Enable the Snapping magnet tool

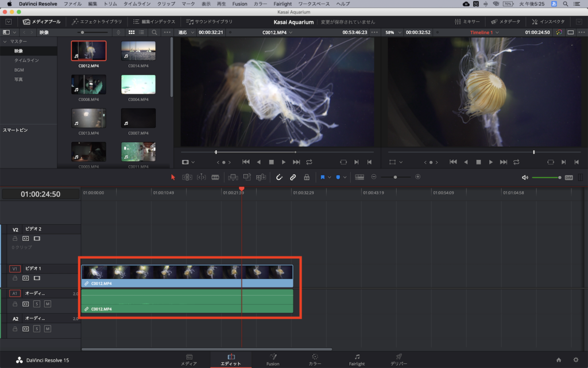(x=278, y=177)
